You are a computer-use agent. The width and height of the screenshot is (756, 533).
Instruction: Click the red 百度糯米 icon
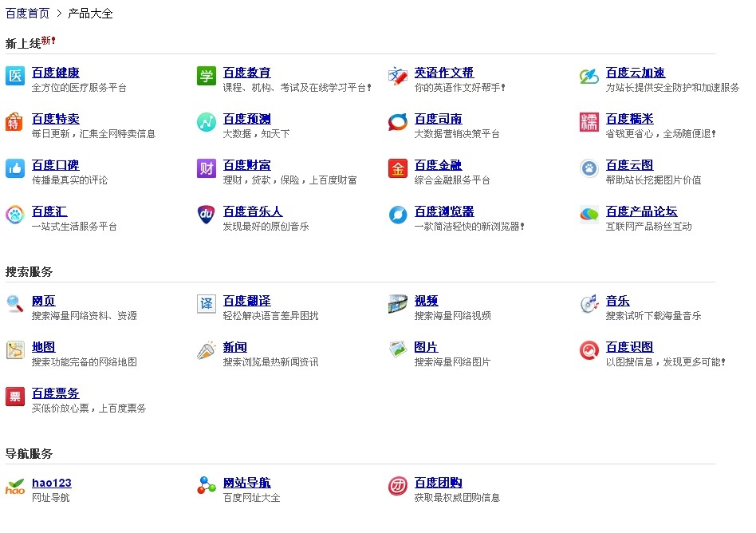pos(589,122)
